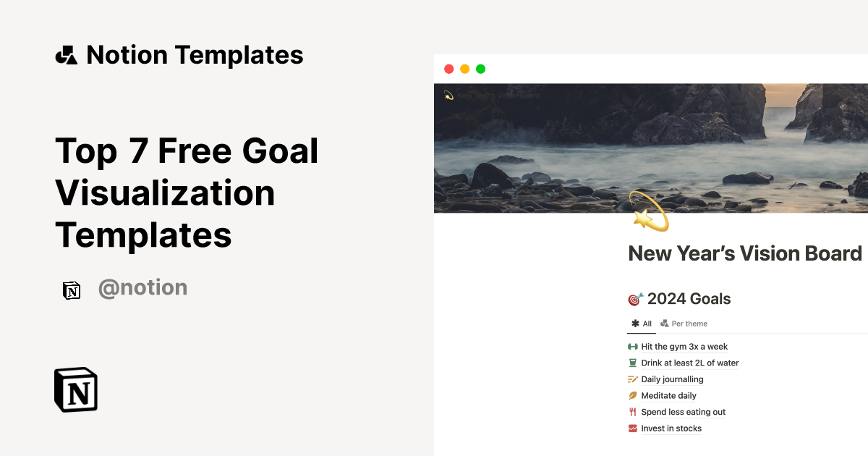Click the fork-and-knife icon for eating out goal
868x456 pixels.
point(631,411)
